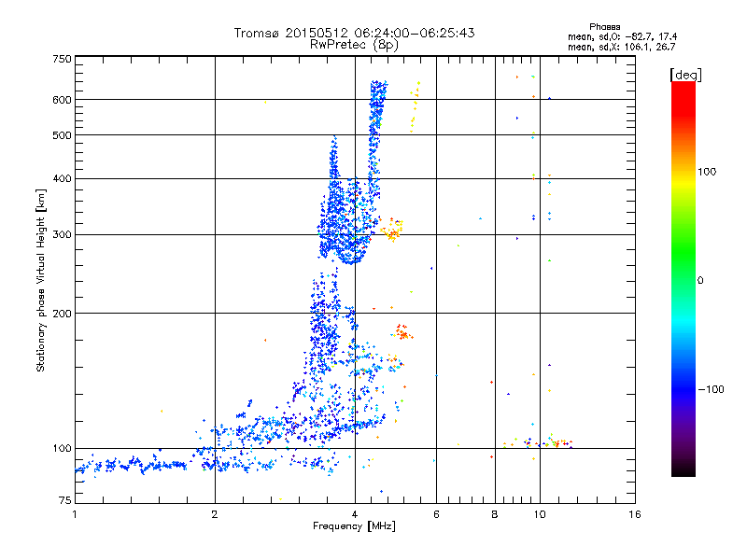Image resolution: width=747 pixels, height=560 pixels.
Task: Click y-axis tick label '500'
Action: [63, 135]
